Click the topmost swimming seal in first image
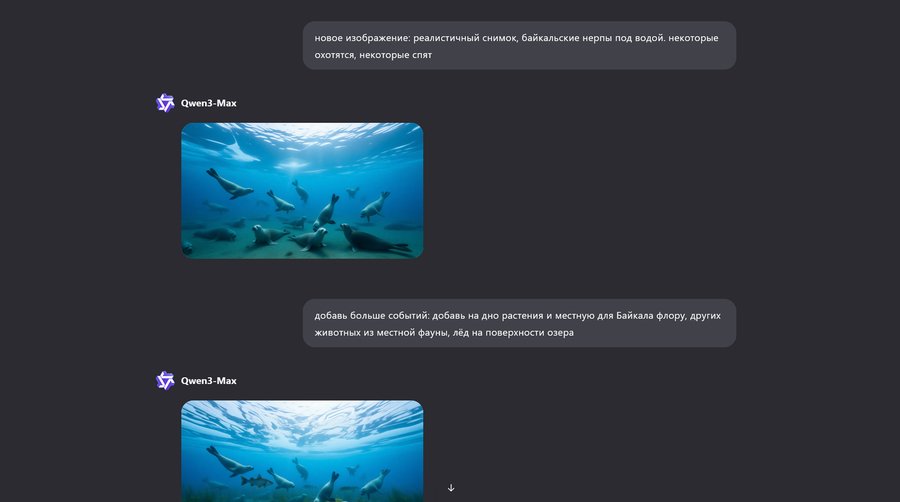The image size is (900, 502). click(229, 184)
